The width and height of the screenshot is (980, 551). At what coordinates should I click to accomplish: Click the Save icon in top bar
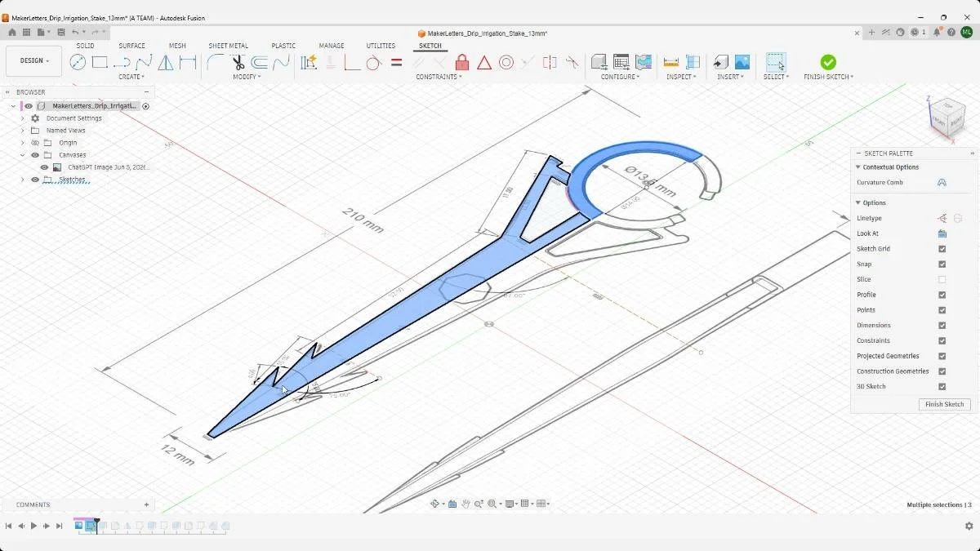point(60,33)
